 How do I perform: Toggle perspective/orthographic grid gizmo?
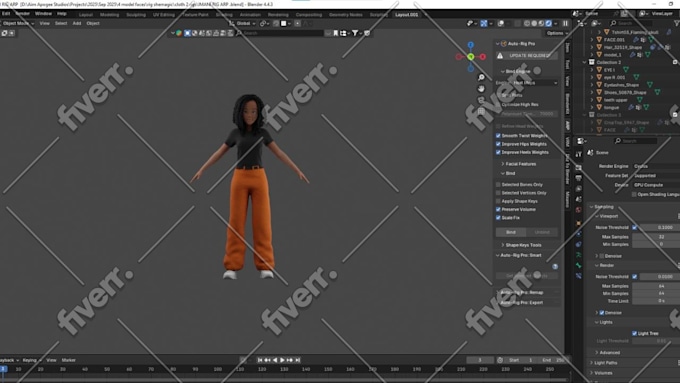(481, 111)
